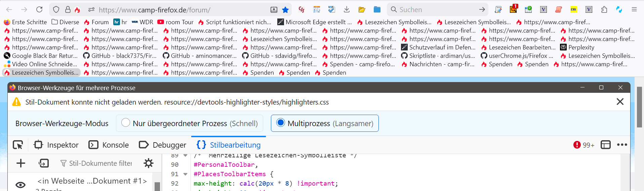This screenshot has width=644, height=191.
Task: Click the yellow CSS toolbar icon
Action: pos(574,10)
